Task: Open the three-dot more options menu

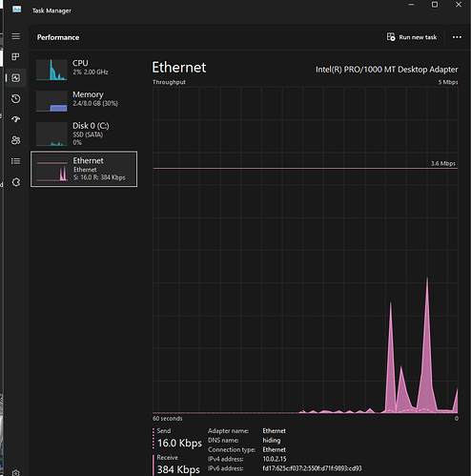Action: pyautogui.click(x=457, y=37)
